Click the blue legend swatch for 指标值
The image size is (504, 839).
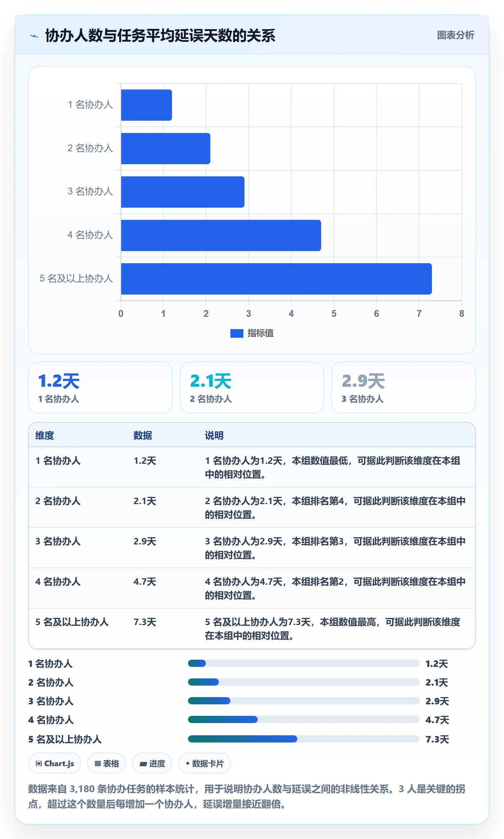pyautogui.click(x=237, y=333)
